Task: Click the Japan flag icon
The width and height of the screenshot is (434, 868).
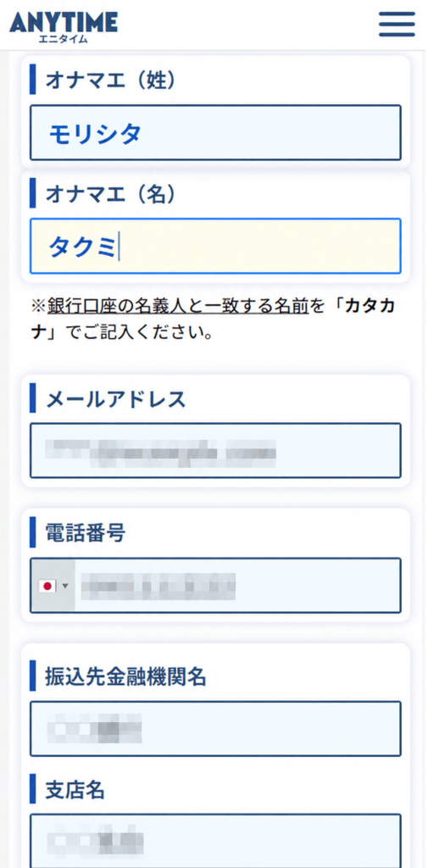Action: pyautogui.click(x=47, y=587)
